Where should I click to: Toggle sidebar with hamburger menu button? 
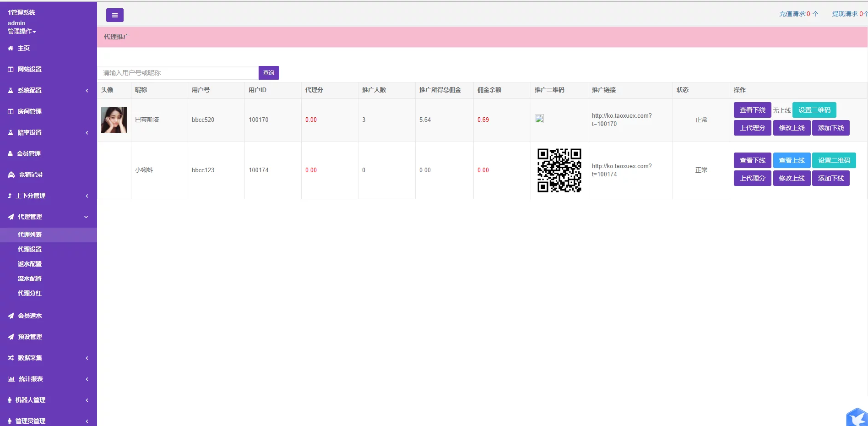point(115,15)
